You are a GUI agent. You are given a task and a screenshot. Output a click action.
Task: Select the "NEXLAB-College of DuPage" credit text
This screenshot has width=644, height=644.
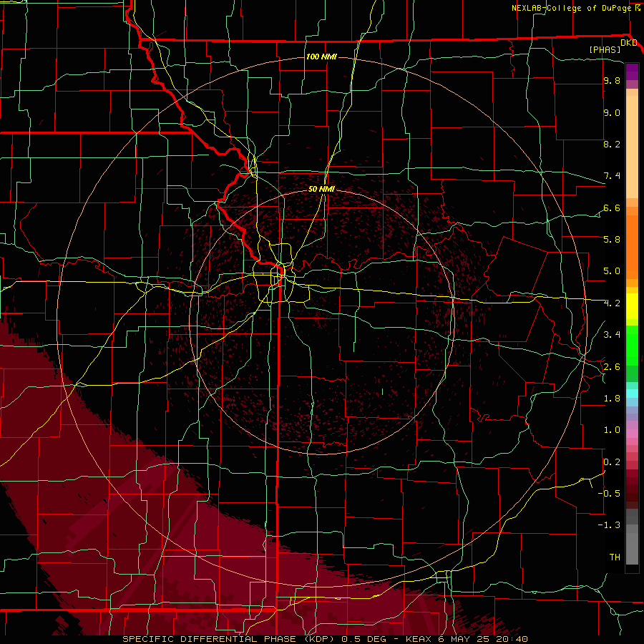point(572,8)
